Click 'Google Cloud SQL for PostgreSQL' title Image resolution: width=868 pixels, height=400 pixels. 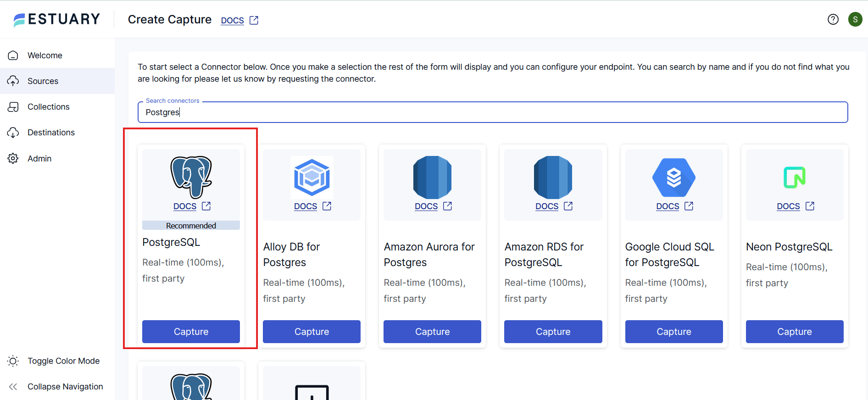tap(670, 255)
